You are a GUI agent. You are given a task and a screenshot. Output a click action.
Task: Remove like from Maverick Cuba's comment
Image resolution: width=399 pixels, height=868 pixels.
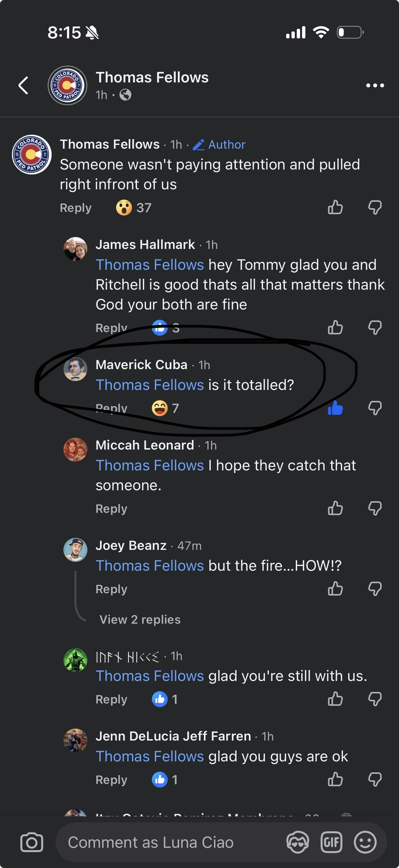pyautogui.click(x=335, y=409)
